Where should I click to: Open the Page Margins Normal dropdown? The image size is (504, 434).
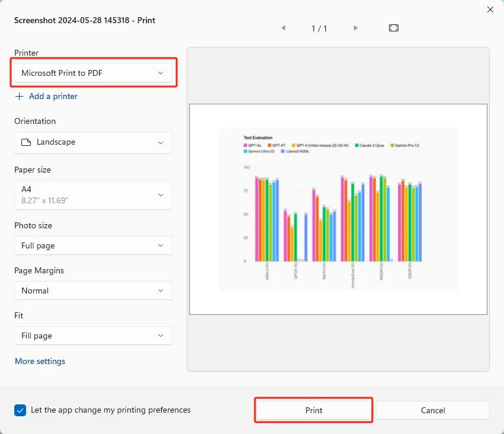pos(93,291)
